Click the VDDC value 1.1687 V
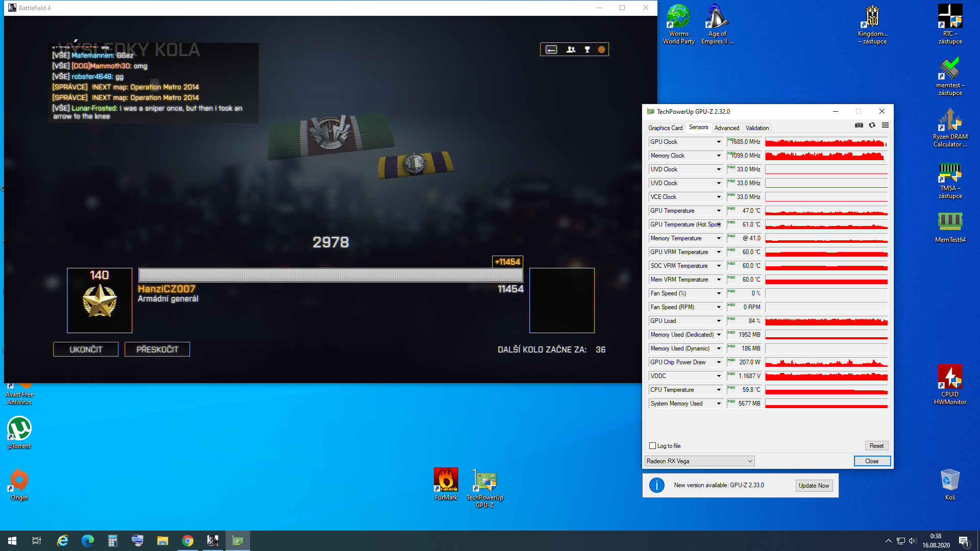The image size is (980, 551). click(x=744, y=376)
